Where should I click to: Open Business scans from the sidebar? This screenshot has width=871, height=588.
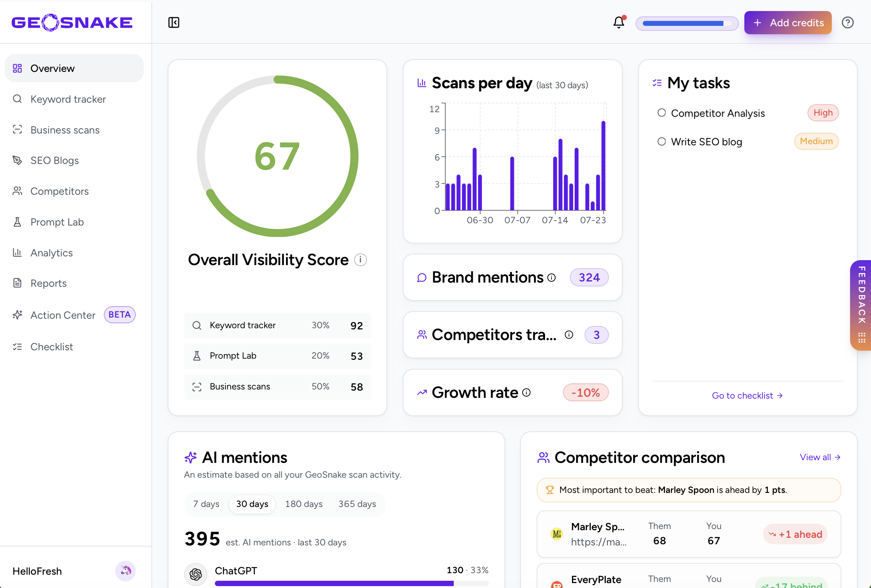pyautogui.click(x=74, y=130)
